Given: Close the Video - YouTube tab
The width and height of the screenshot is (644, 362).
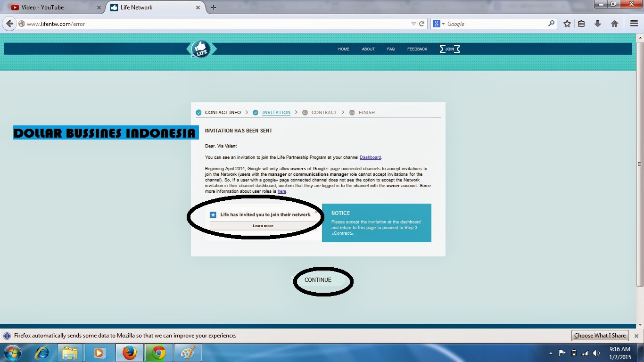Looking at the screenshot, I should pyautogui.click(x=99, y=8).
